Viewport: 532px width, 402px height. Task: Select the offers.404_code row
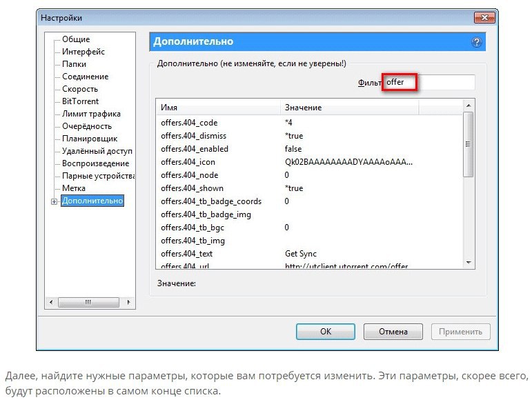[309, 123]
